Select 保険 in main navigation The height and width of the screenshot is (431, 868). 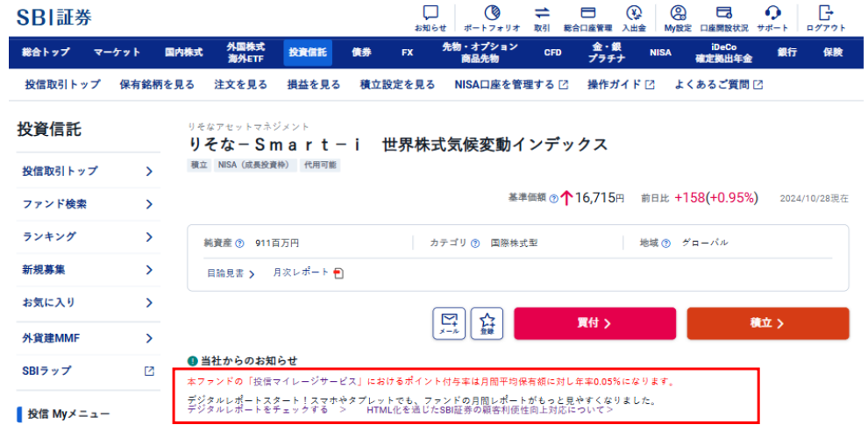point(832,53)
